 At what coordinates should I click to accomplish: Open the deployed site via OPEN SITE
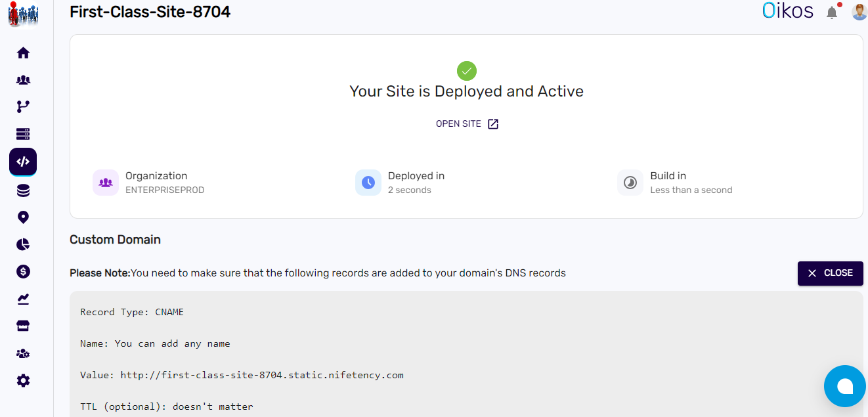pyautogui.click(x=467, y=123)
